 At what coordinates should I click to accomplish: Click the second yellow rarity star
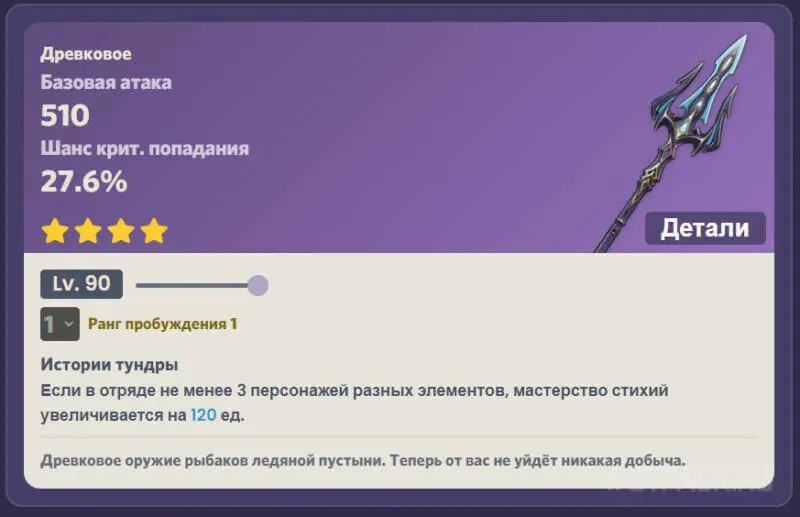tap(88, 231)
